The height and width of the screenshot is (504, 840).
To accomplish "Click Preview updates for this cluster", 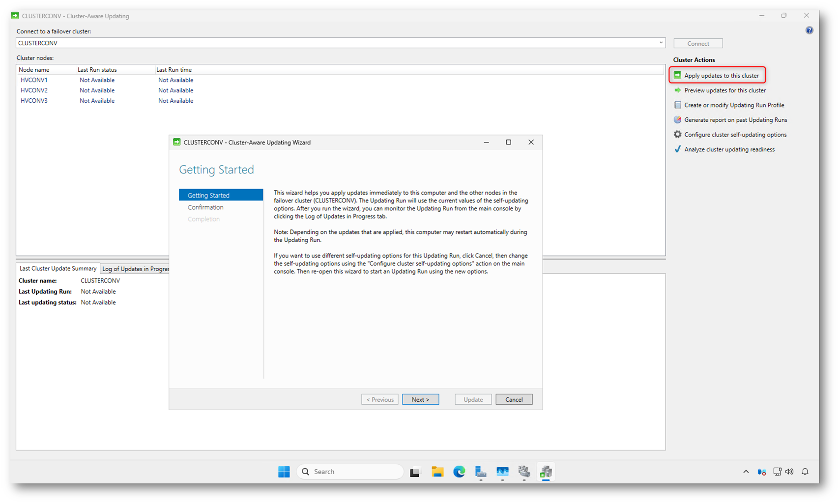I will click(x=725, y=90).
